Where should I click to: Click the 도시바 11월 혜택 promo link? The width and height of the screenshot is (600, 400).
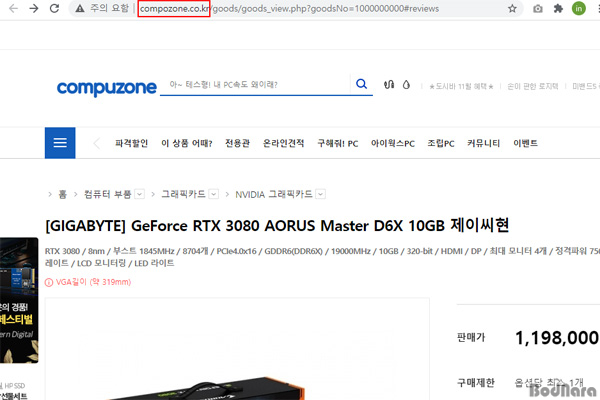coord(461,87)
